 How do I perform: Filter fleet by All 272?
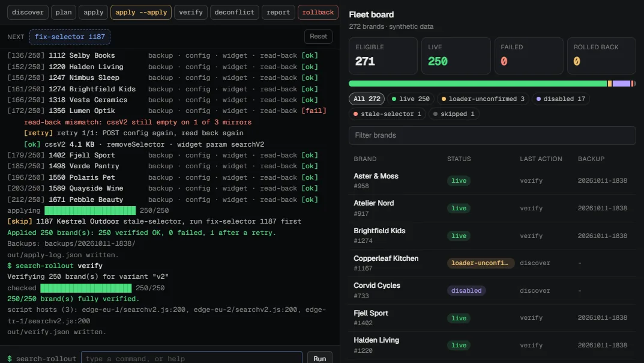[367, 99]
